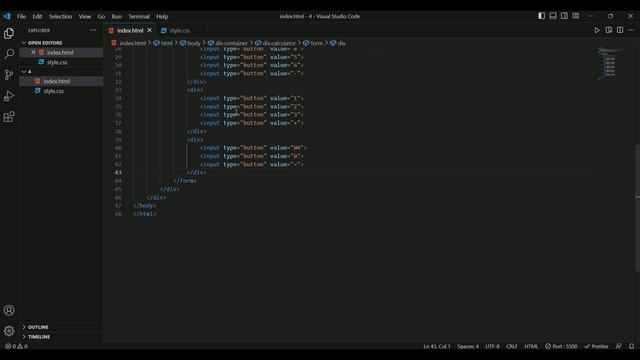640x360 pixels.
Task: Click the Prettier status bar item
Action: (596, 346)
